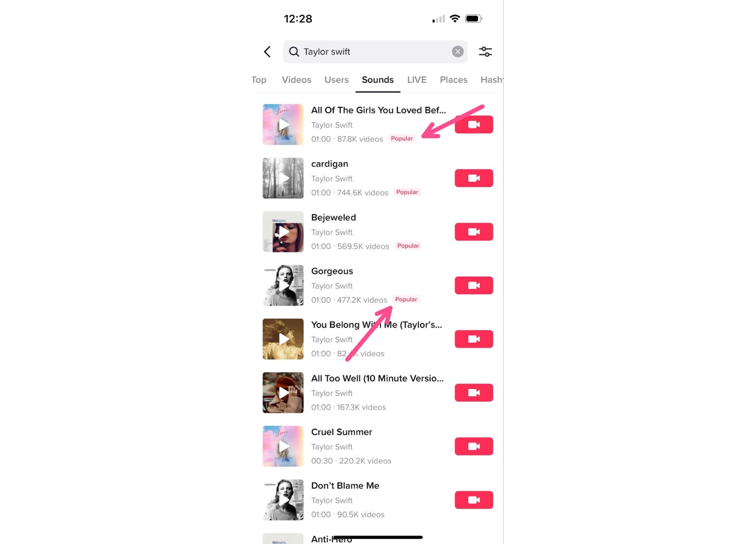Open the LIVE tab

click(x=417, y=80)
